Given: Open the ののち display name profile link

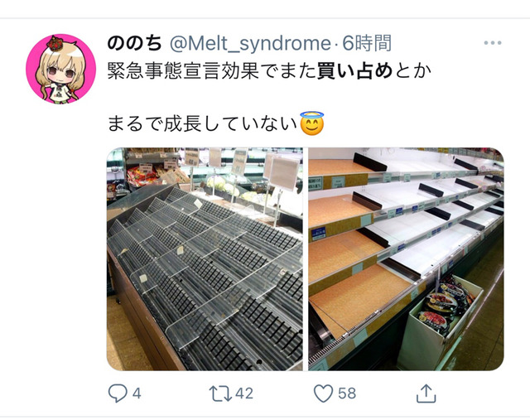Looking at the screenshot, I should click(134, 43).
